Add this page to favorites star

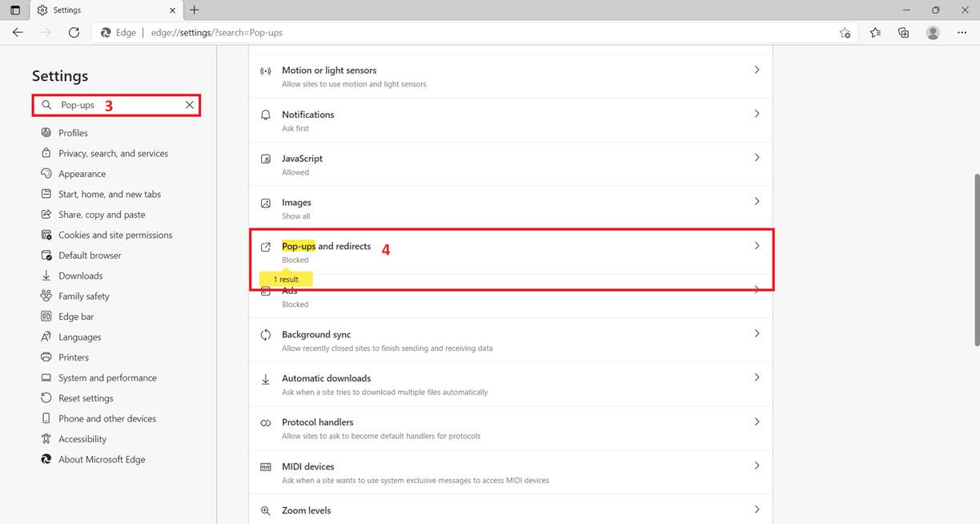845,33
